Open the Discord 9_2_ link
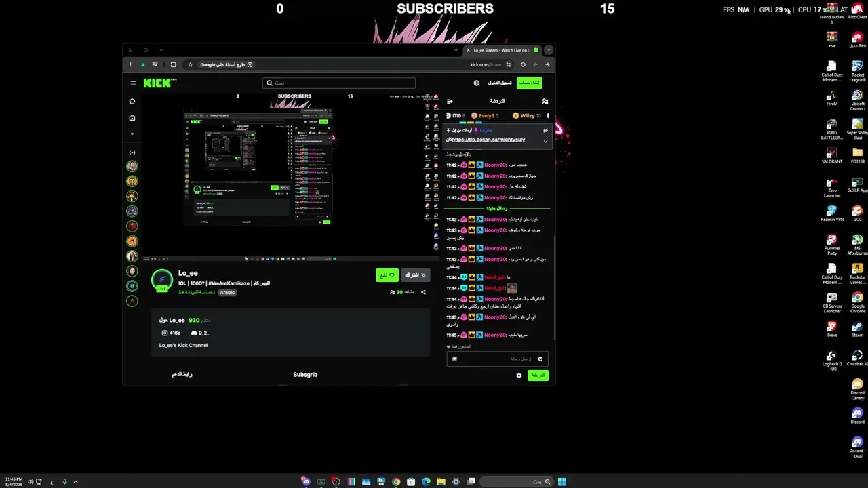 200,333
